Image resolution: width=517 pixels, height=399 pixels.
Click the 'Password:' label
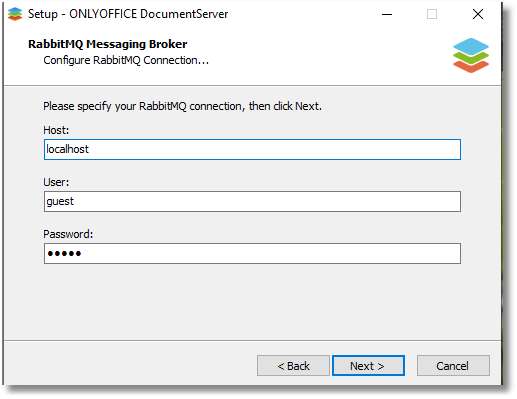click(x=68, y=234)
